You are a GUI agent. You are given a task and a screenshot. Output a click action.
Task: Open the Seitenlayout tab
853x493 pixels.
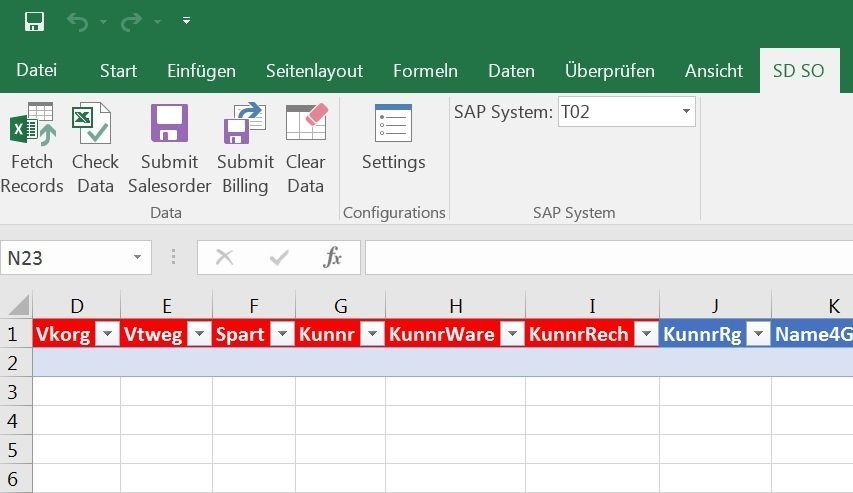314,71
